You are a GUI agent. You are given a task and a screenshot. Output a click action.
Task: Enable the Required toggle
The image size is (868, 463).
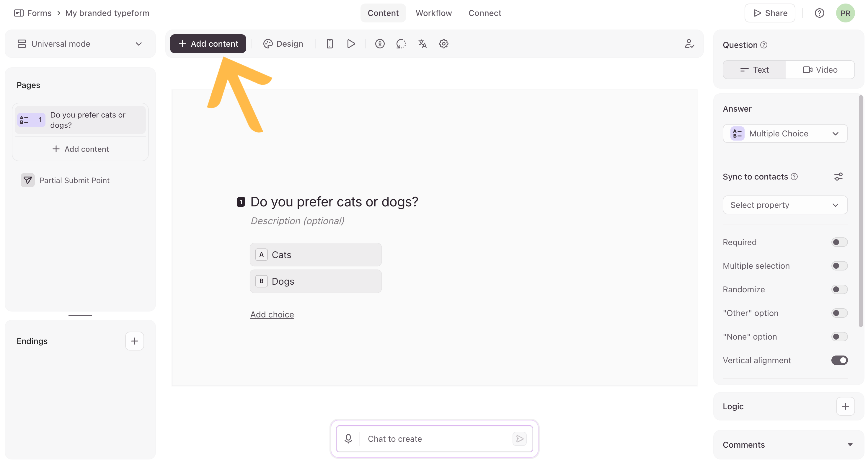(839, 242)
